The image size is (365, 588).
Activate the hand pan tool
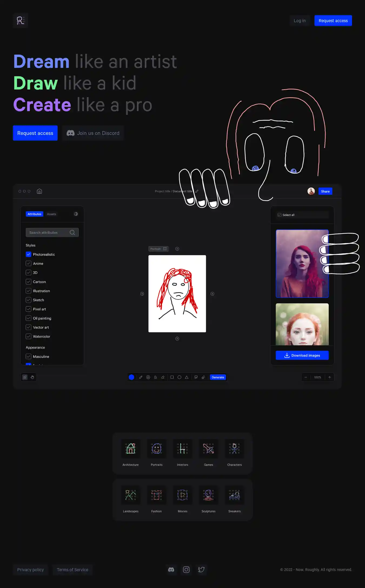point(32,377)
